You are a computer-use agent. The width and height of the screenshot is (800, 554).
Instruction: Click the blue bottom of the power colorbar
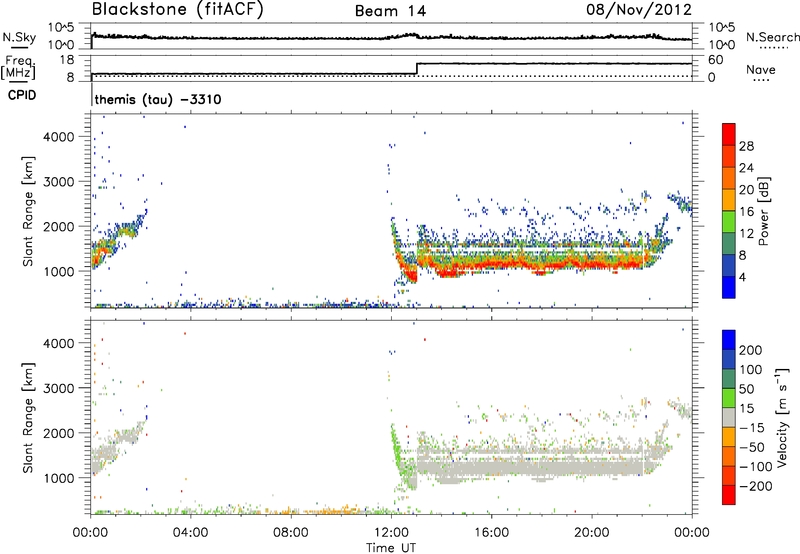click(x=729, y=287)
